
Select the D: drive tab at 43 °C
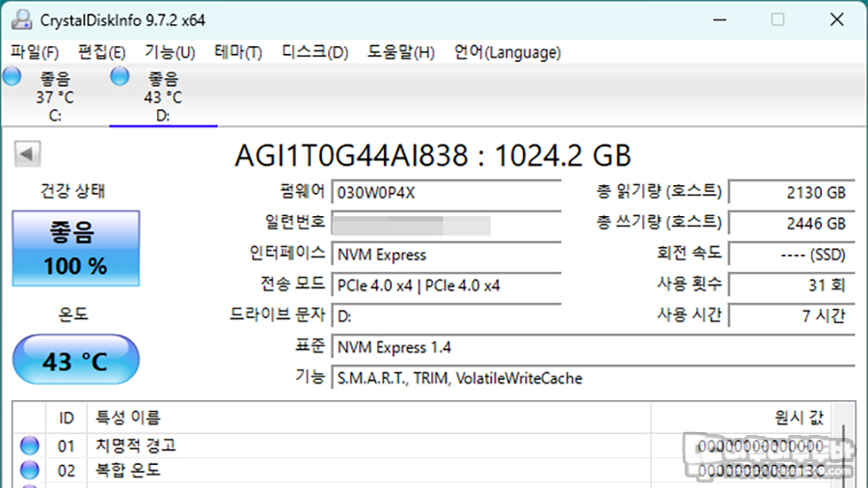click(163, 96)
